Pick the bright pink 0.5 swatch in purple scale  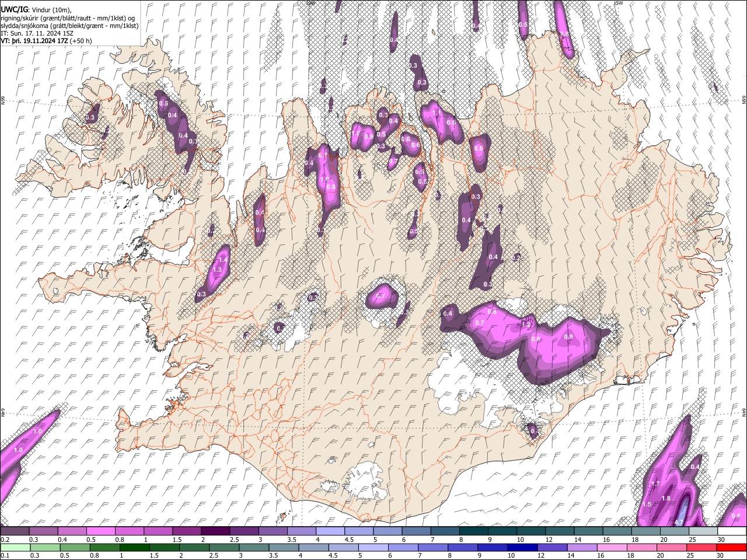tap(100, 531)
